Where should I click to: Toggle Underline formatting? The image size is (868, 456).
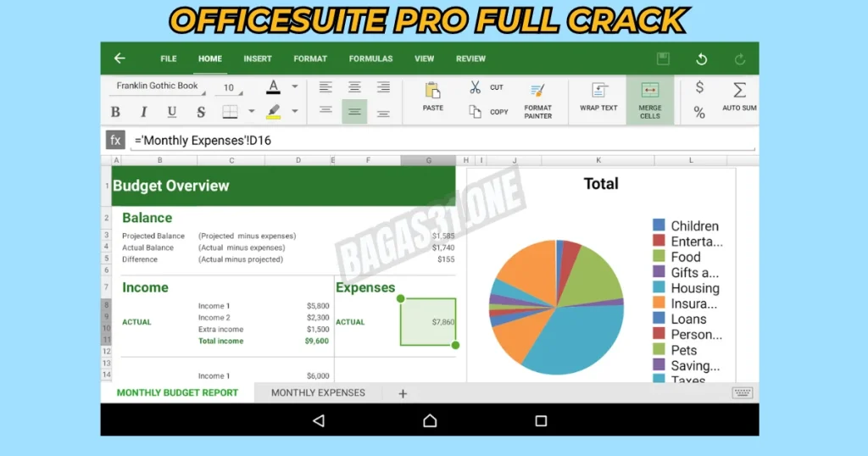click(x=172, y=112)
